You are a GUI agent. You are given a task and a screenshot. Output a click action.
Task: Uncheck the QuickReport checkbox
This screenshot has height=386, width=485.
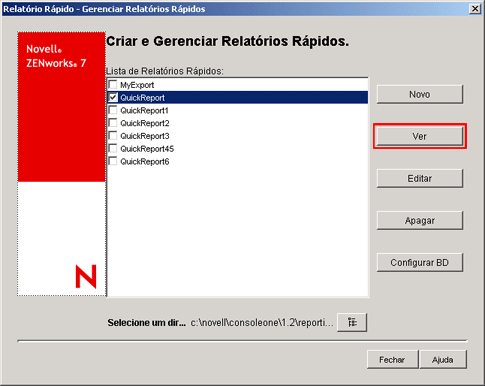[x=113, y=97]
